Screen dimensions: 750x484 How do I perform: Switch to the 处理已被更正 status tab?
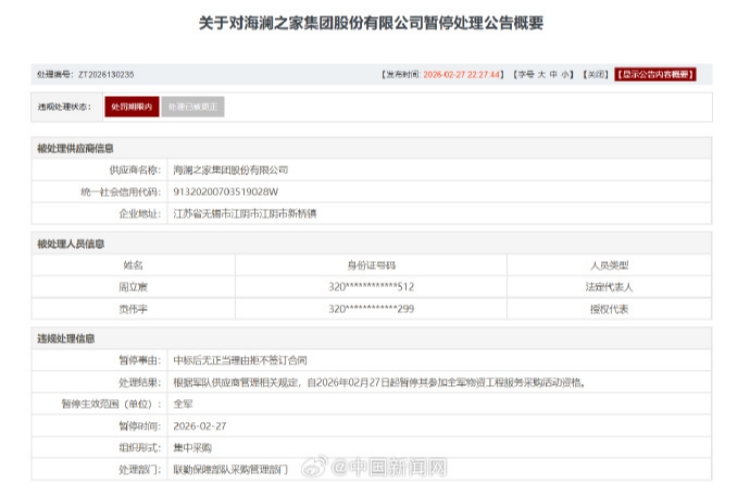tap(193, 106)
